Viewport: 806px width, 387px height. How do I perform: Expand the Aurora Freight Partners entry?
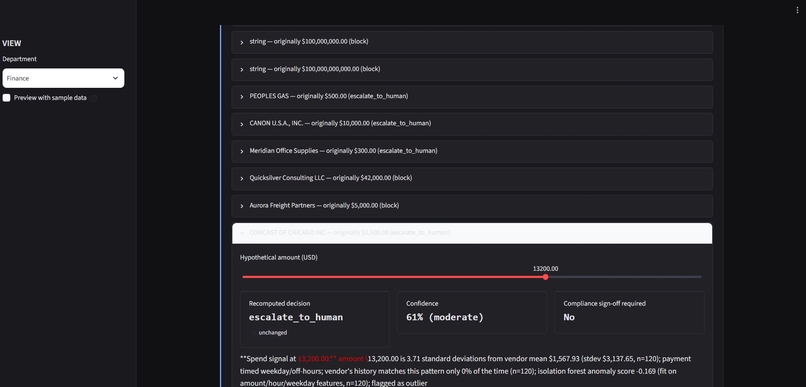(472, 206)
